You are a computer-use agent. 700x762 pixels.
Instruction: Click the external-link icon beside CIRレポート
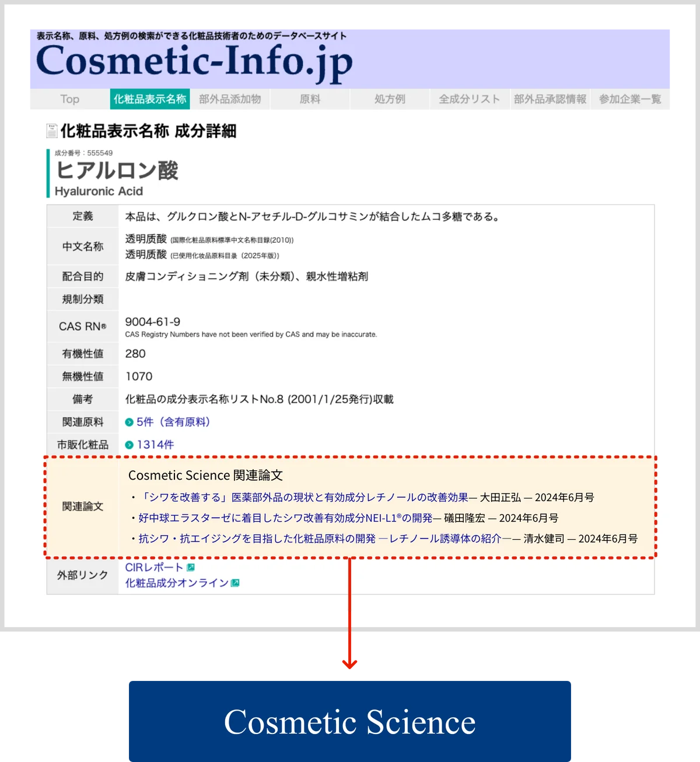click(x=190, y=567)
